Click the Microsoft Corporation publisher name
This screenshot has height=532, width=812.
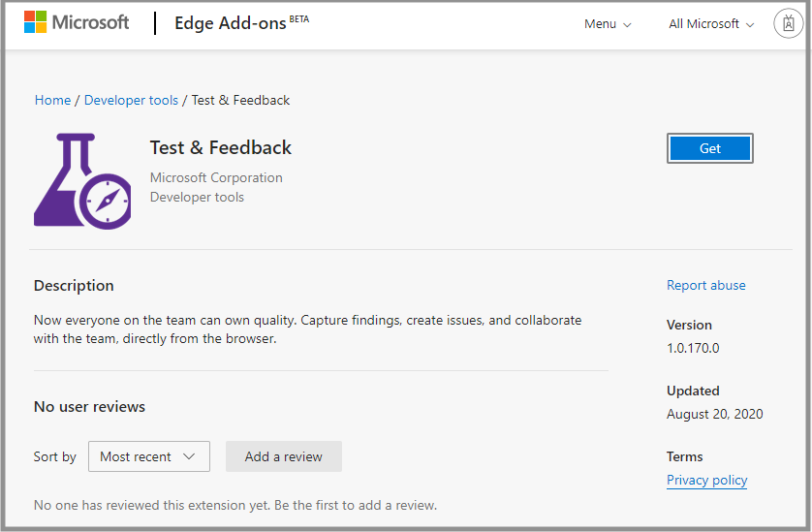pos(216,177)
